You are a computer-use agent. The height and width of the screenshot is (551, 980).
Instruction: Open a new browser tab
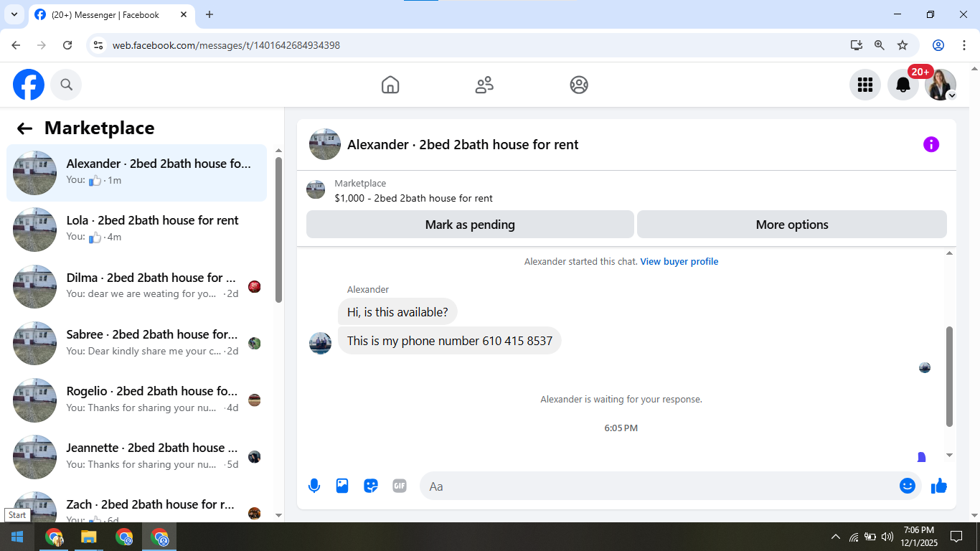click(209, 14)
